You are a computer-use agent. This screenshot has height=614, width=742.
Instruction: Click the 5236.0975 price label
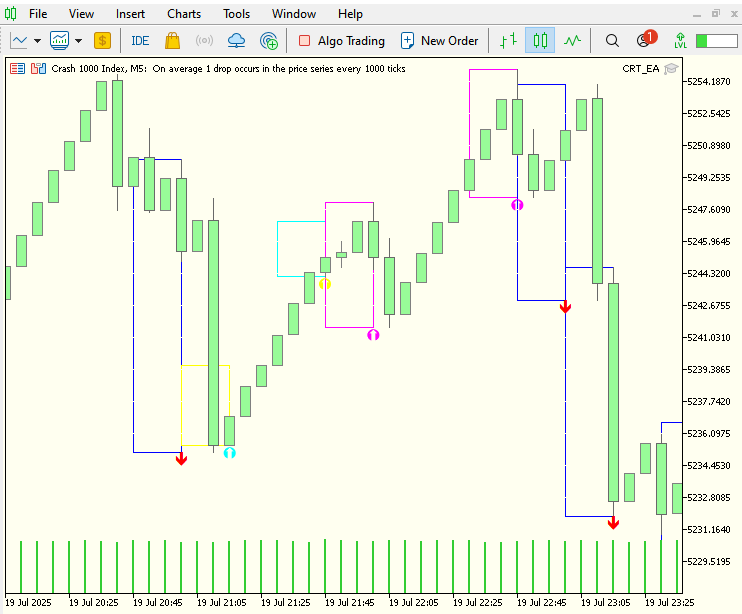708,433
